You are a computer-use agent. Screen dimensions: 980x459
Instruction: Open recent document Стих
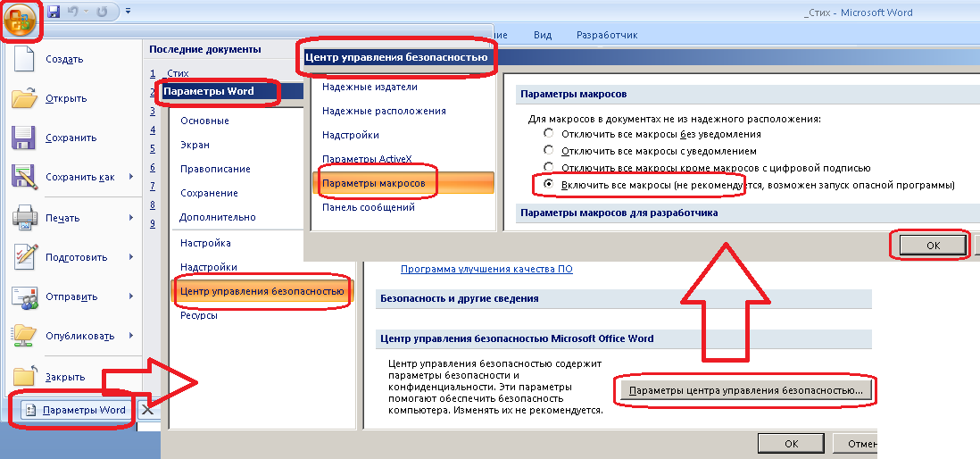pos(178,73)
